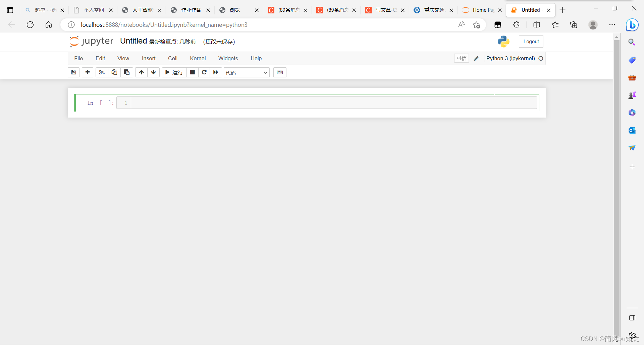Close the Untitled notebook tab
Screen dimensions: 644x345
[x=548, y=10]
